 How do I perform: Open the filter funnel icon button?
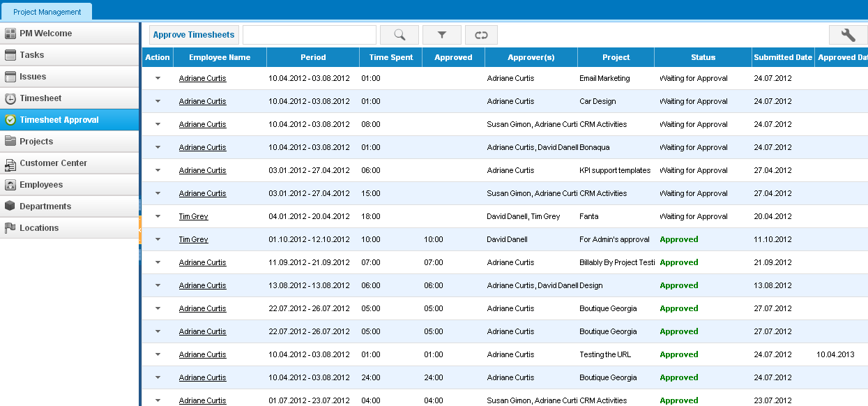click(x=442, y=35)
